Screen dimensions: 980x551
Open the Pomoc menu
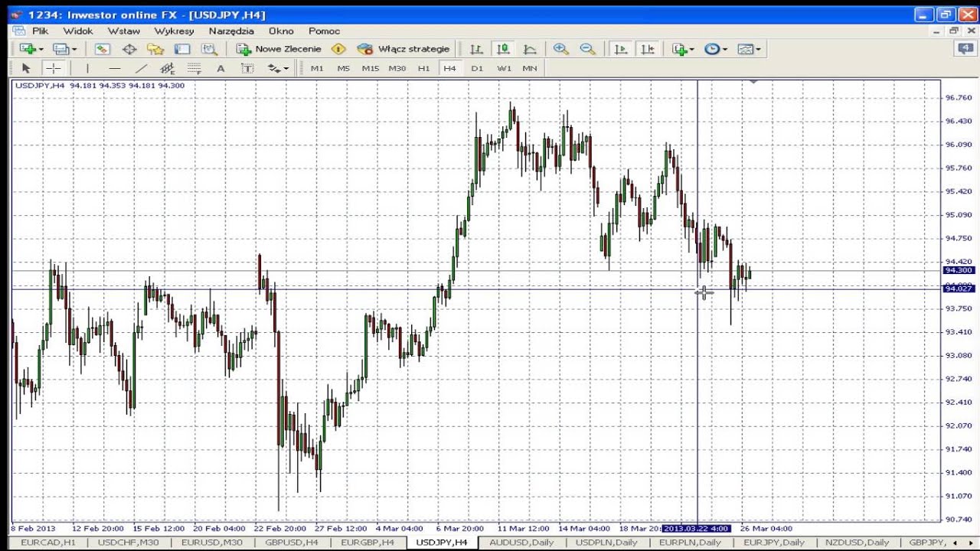[324, 31]
